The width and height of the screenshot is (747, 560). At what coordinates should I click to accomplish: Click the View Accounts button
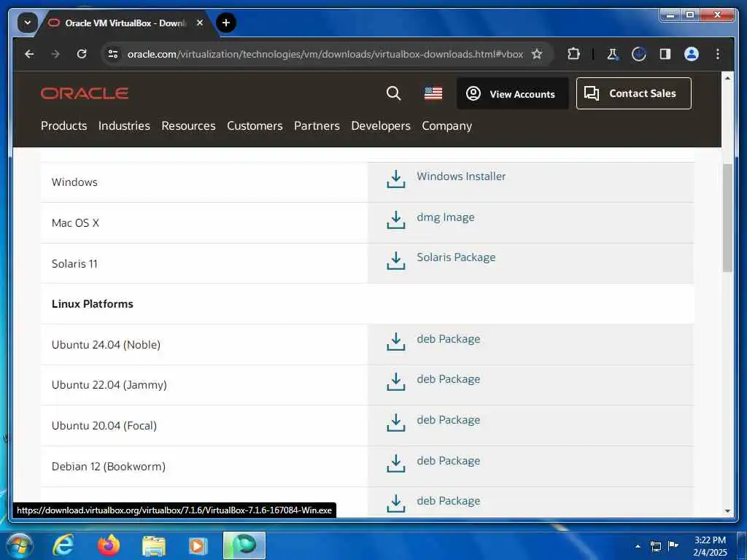[x=513, y=93]
